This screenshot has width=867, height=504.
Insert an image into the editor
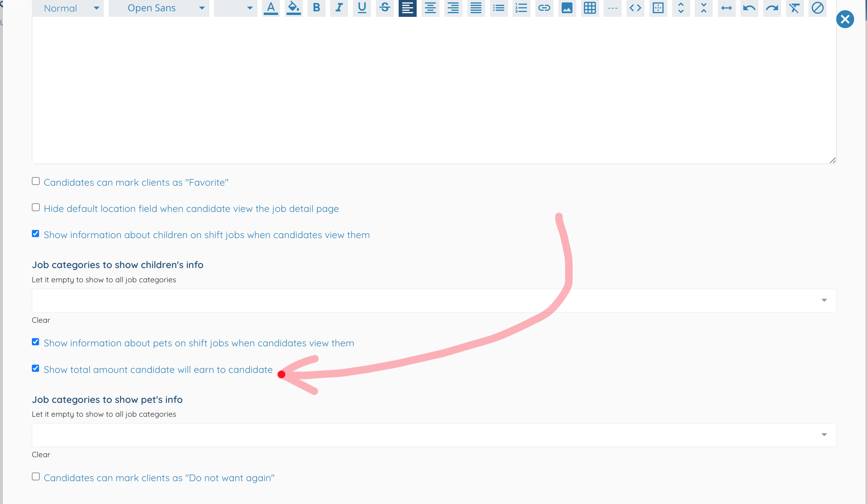(x=567, y=8)
